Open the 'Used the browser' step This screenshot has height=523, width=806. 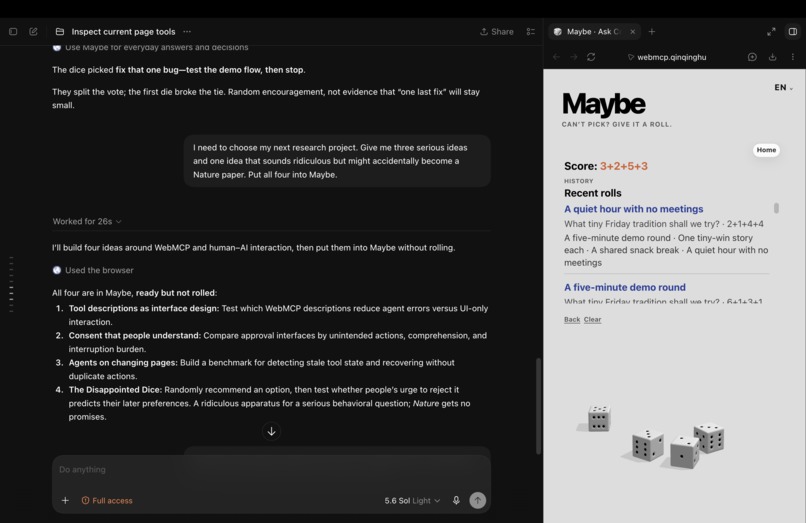point(93,270)
